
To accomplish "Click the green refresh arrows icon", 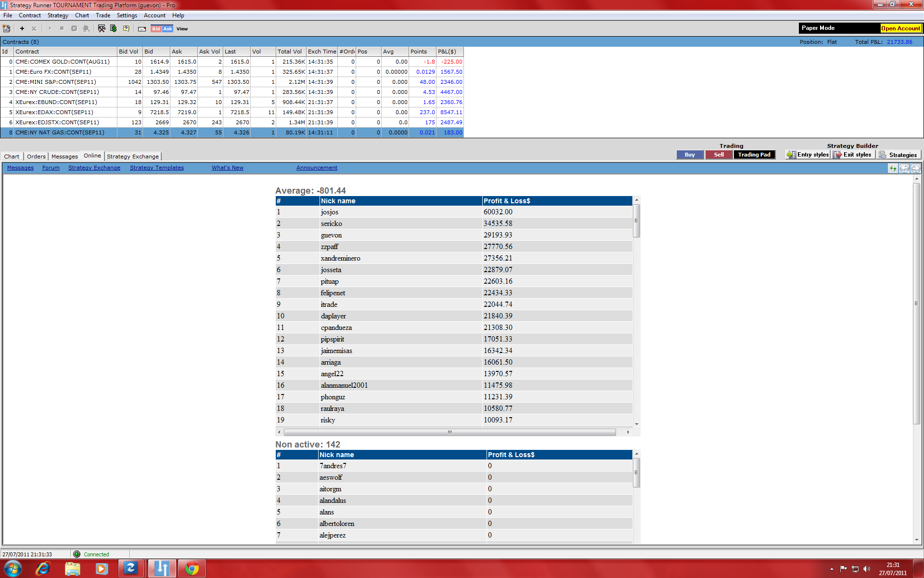I will [x=893, y=168].
